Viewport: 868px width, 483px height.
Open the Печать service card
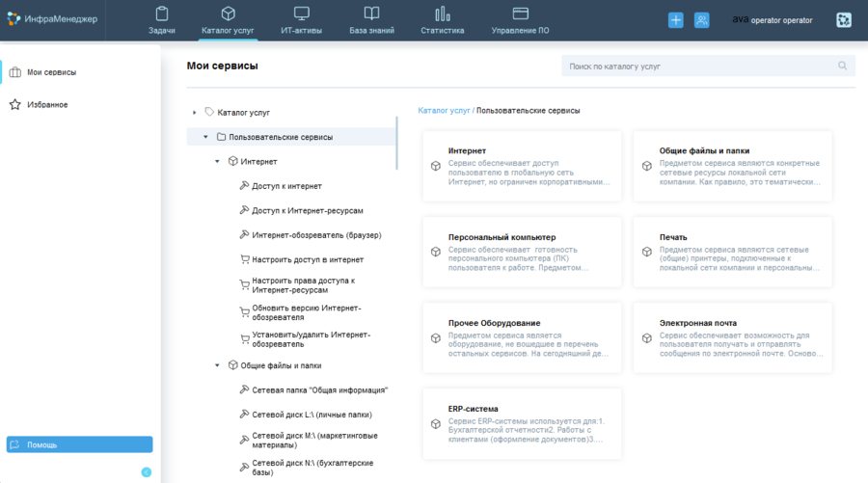click(x=733, y=252)
